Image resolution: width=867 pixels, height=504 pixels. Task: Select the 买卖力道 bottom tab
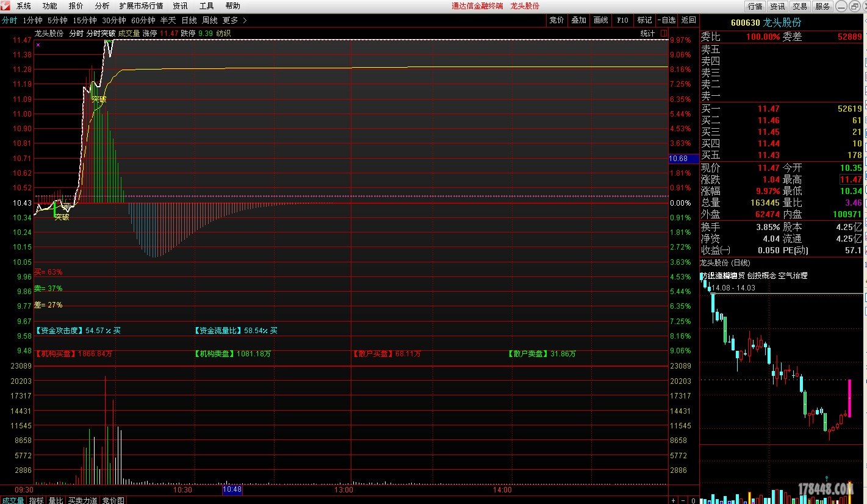pos(82,500)
